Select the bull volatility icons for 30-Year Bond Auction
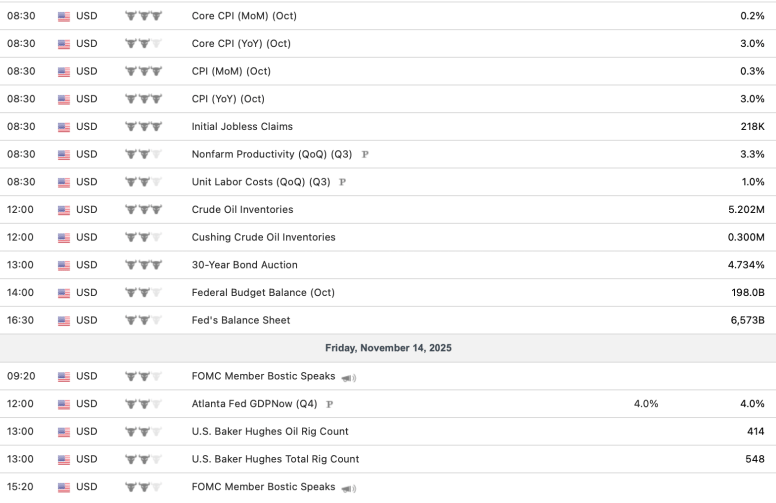Viewport: 776px width, 503px height. [143, 265]
